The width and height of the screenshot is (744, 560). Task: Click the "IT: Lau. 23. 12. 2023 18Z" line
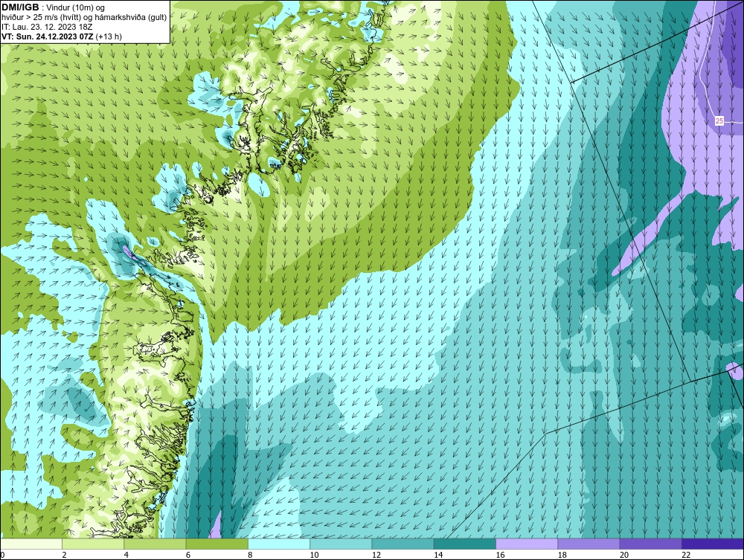(x=47, y=27)
